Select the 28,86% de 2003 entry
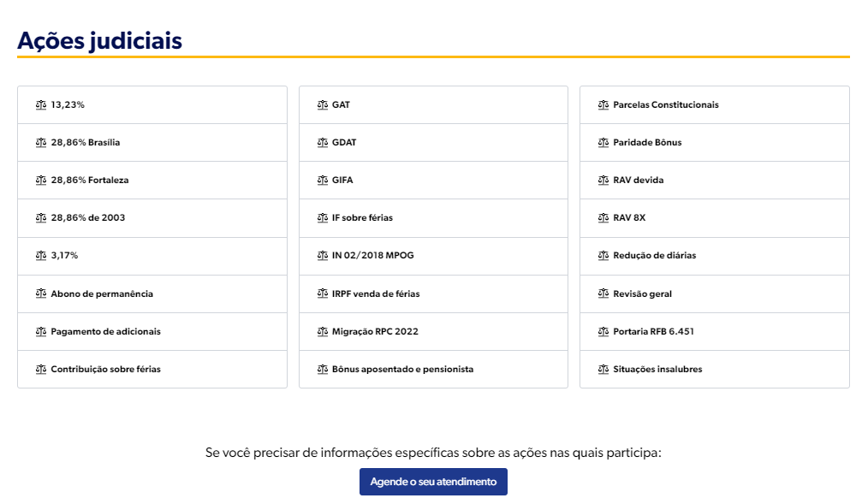The image size is (862, 504). point(87,217)
